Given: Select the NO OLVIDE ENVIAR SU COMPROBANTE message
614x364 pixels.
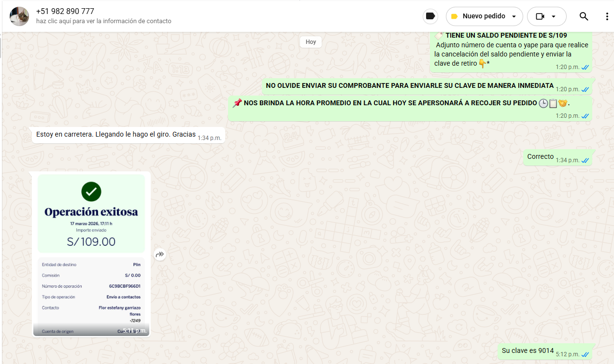Looking at the screenshot, I should [409, 86].
